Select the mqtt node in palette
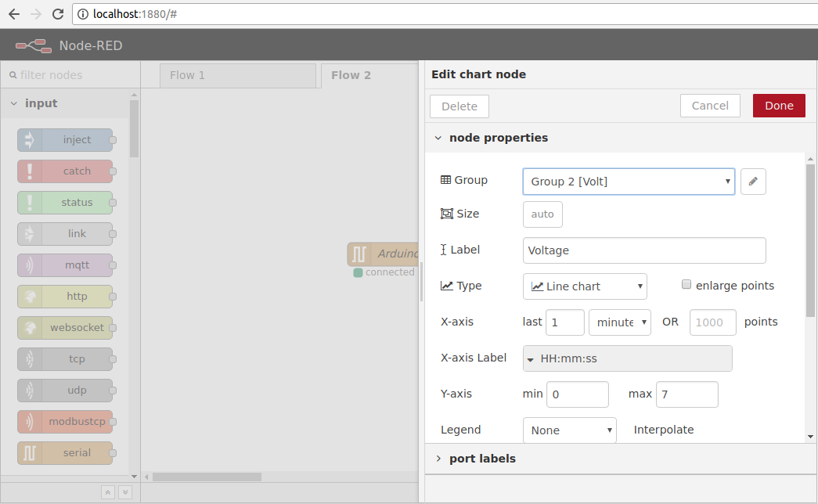Screen dimensions: 818x504 (x=65, y=265)
